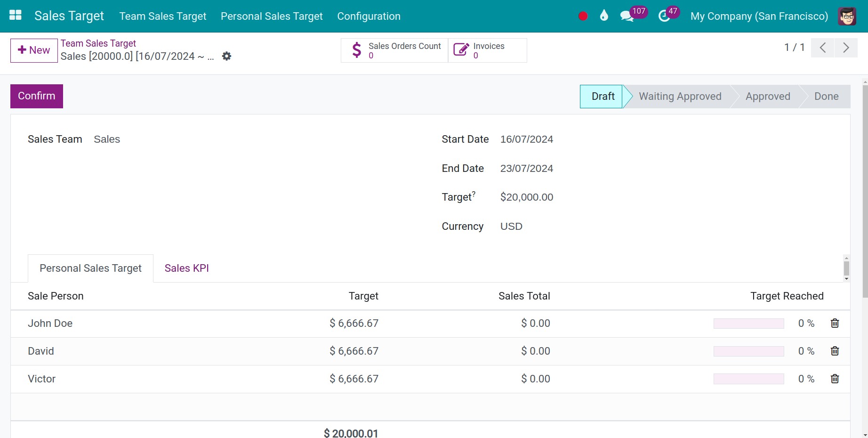Click Start Date value 16/07/2024
Screen dimensions: 868x438
[526, 139]
